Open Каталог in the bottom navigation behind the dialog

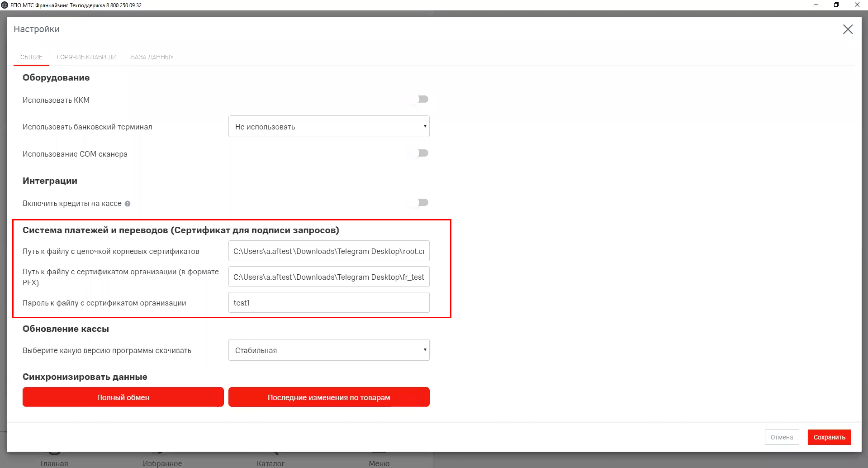(x=270, y=463)
